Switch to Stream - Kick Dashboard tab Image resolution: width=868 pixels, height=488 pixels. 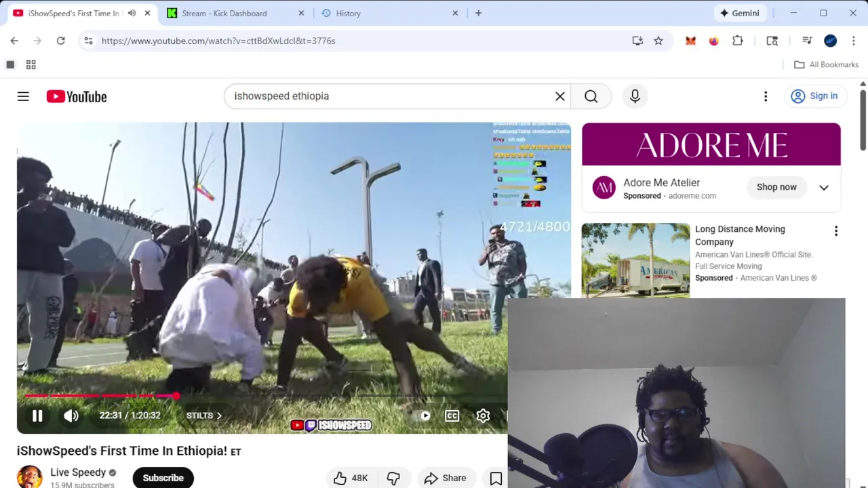coord(225,13)
